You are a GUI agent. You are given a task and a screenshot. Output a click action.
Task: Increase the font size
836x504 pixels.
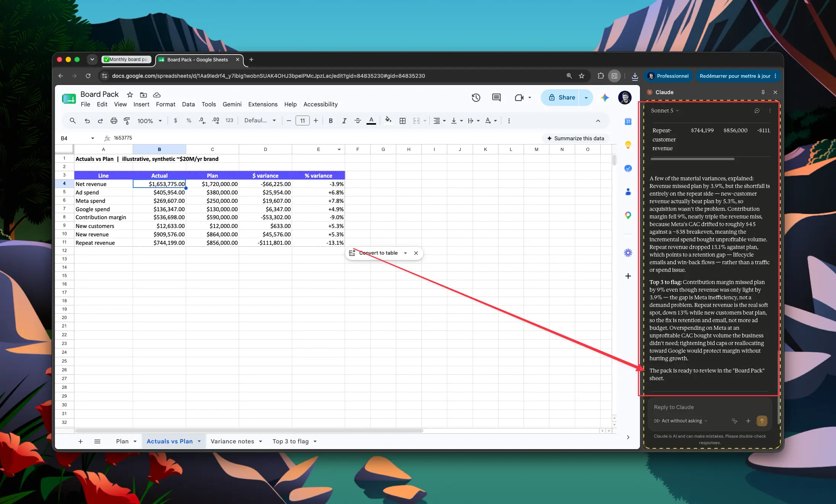coord(316,120)
